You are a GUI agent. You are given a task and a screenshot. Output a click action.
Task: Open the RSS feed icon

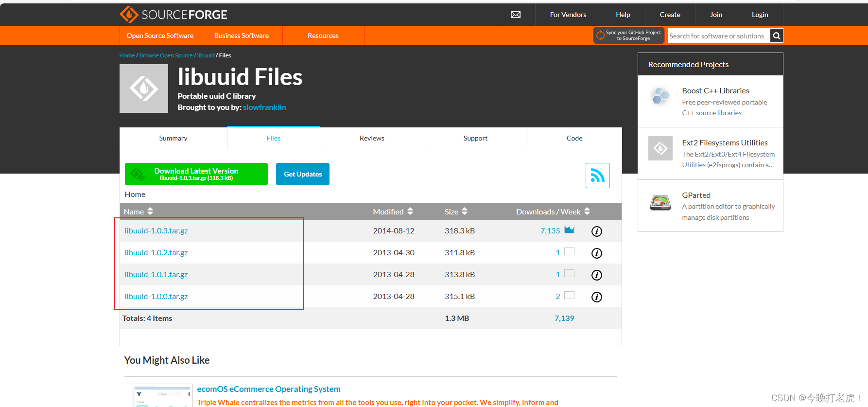(598, 176)
